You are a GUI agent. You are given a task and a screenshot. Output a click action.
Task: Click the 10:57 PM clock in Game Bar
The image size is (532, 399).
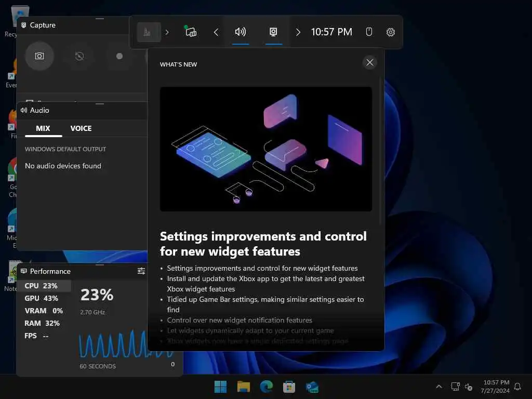point(331,32)
